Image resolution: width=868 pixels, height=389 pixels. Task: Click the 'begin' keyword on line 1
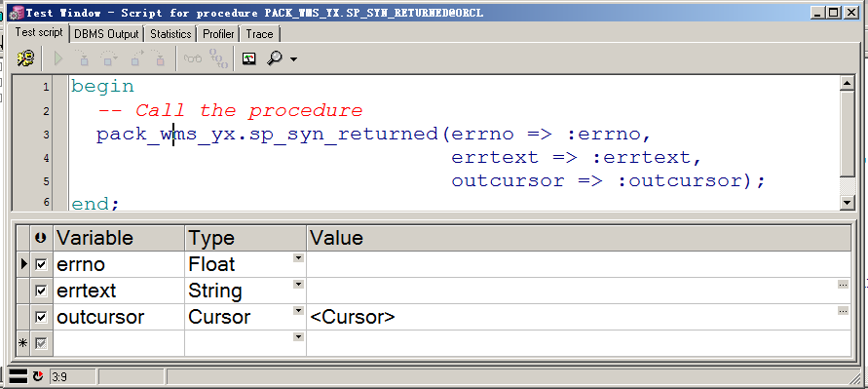click(102, 87)
